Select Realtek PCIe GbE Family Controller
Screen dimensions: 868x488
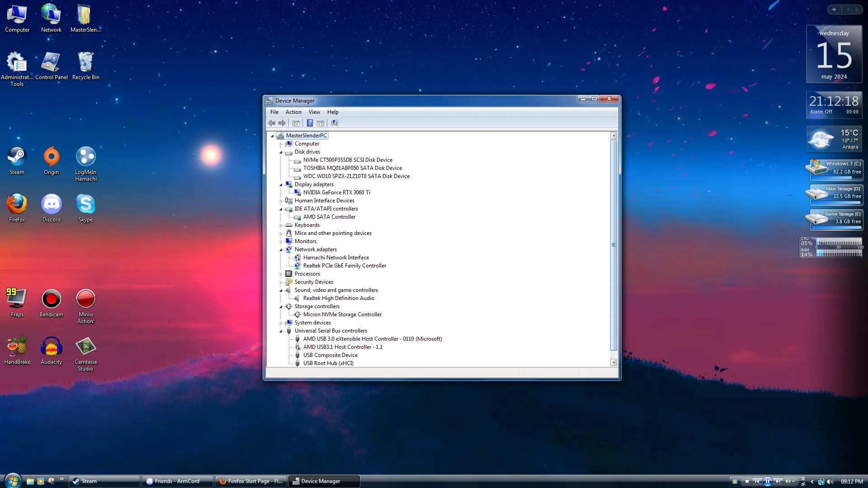[344, 266]
